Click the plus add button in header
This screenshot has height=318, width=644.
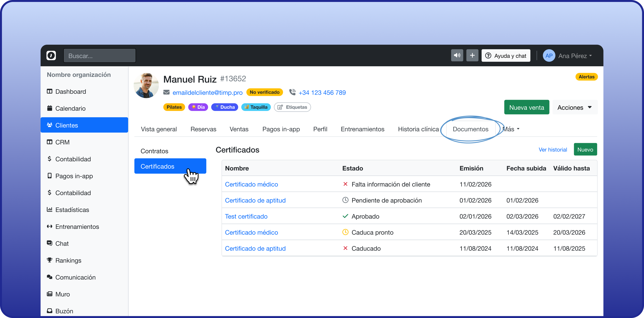[x=472, y=55]
